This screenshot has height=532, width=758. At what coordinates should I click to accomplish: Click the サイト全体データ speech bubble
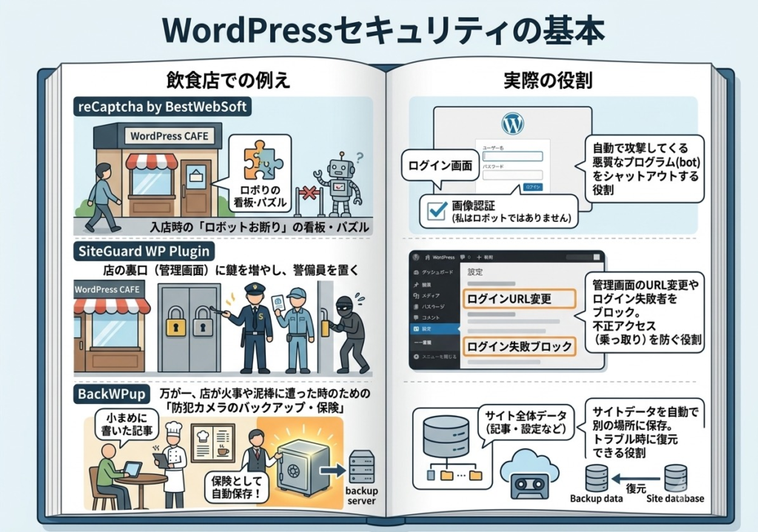coord(526,422)
